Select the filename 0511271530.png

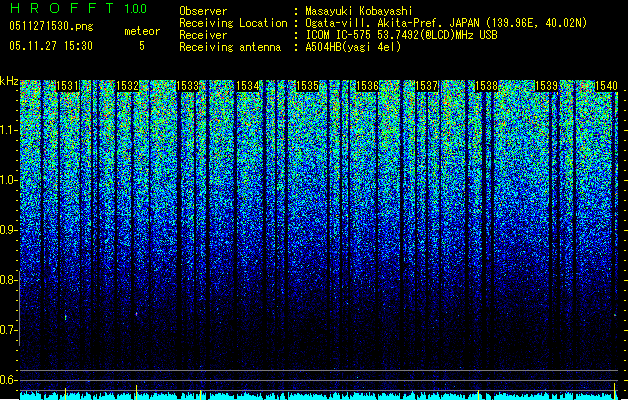pos(51,26)
